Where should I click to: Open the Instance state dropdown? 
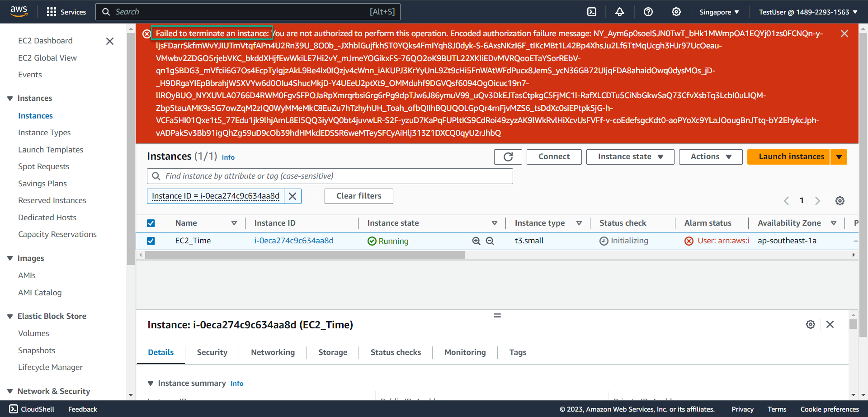[630, 157]
